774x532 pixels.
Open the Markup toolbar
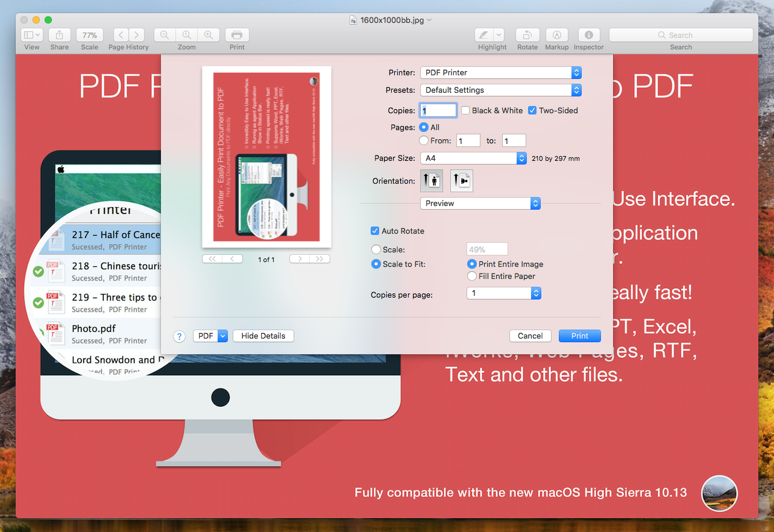coord(557,35)
